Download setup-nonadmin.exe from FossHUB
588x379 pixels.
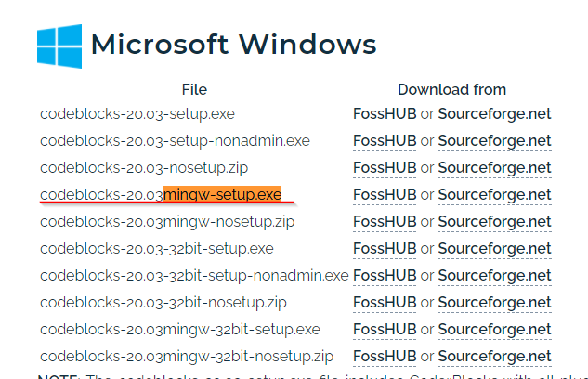pos(385,141)
